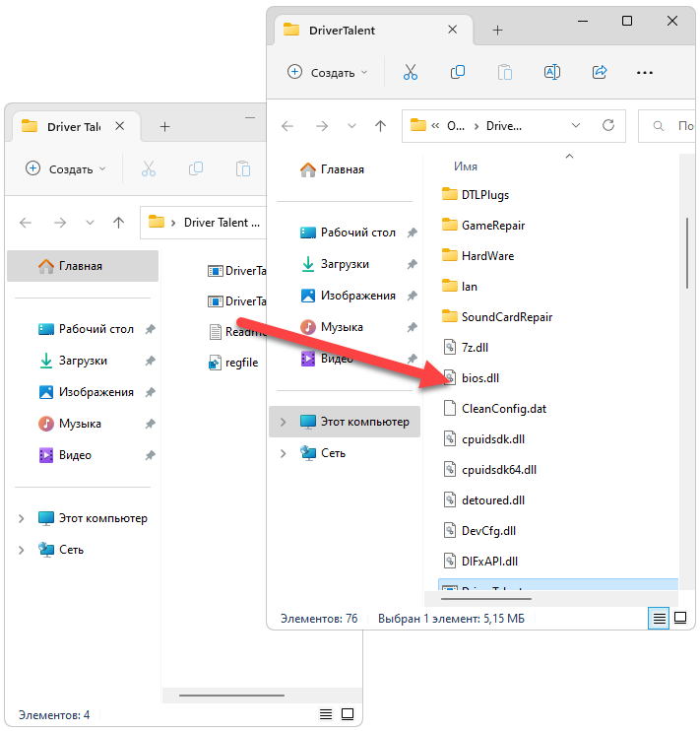Click Rename icon in DriverTalent window toolbar
Viewport: 700px width, 731px height.
point(552,72)
